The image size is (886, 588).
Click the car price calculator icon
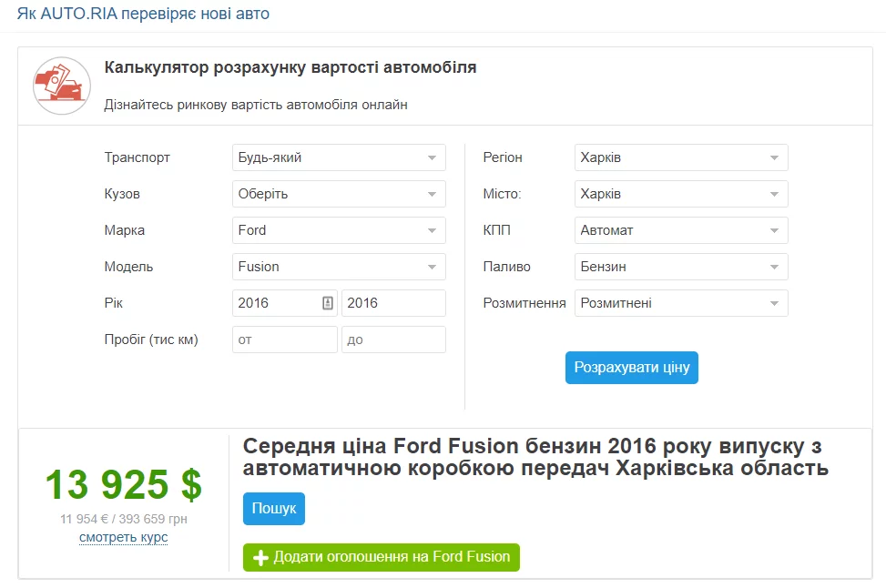(x=62, y=86)
